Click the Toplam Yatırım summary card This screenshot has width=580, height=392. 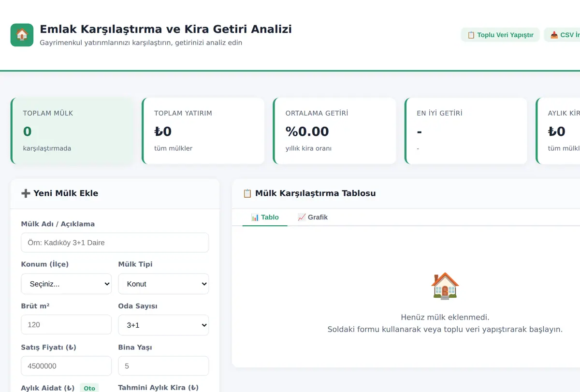tap(203, 131)
